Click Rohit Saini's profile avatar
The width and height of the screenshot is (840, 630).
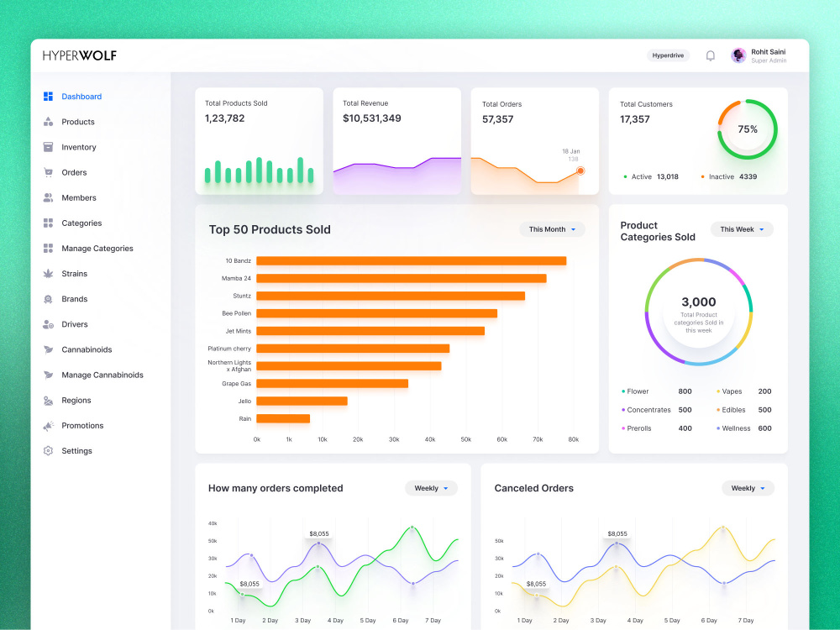738,55
